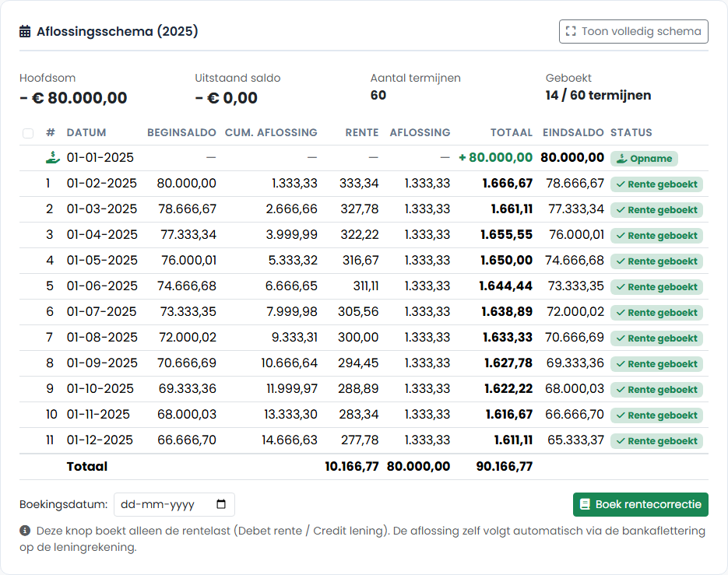
Task: Select the date 01-11-2025 cell
Action: 98,415
